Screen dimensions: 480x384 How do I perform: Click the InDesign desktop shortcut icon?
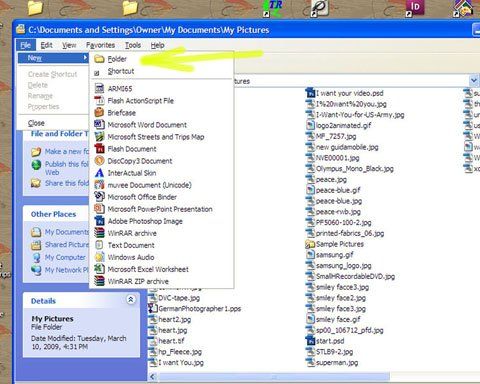tap(415, 8)
